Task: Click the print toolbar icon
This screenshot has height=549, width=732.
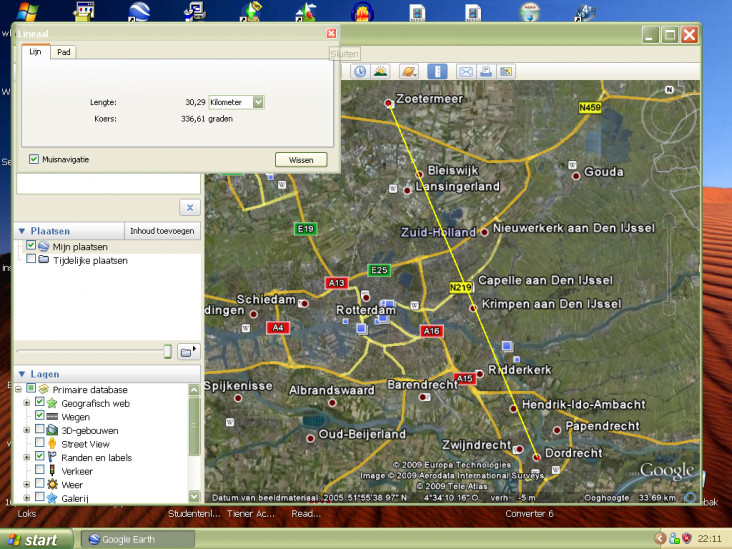Action: 486,71
